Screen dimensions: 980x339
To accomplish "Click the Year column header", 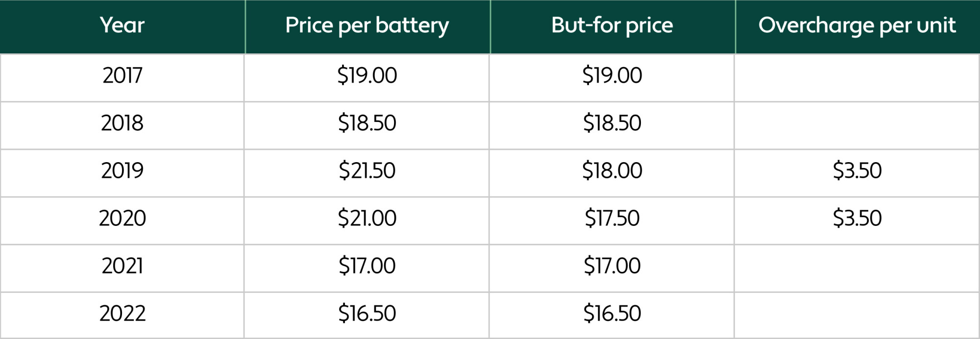I will tap(122, 25).
